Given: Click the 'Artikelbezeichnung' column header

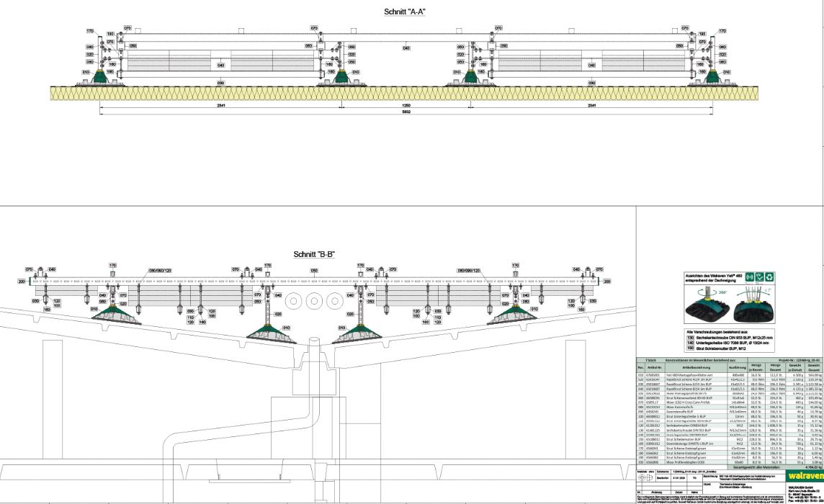Looking at the screenshot, I should coord(696,366).
